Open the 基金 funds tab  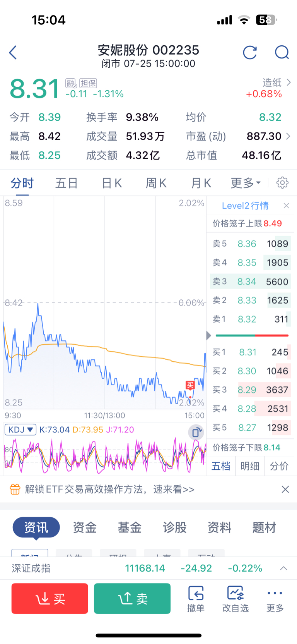point(130,527)
